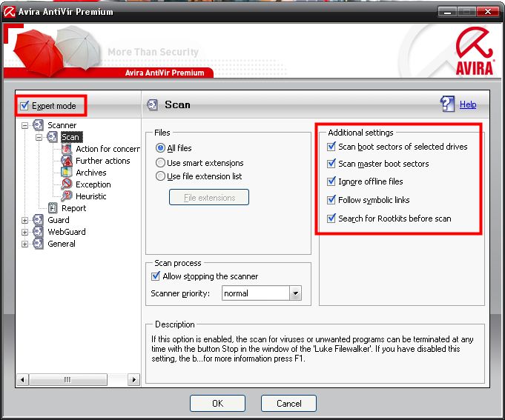
Task: Open the Scanner priority dropdown
Action: coord(295,293)
